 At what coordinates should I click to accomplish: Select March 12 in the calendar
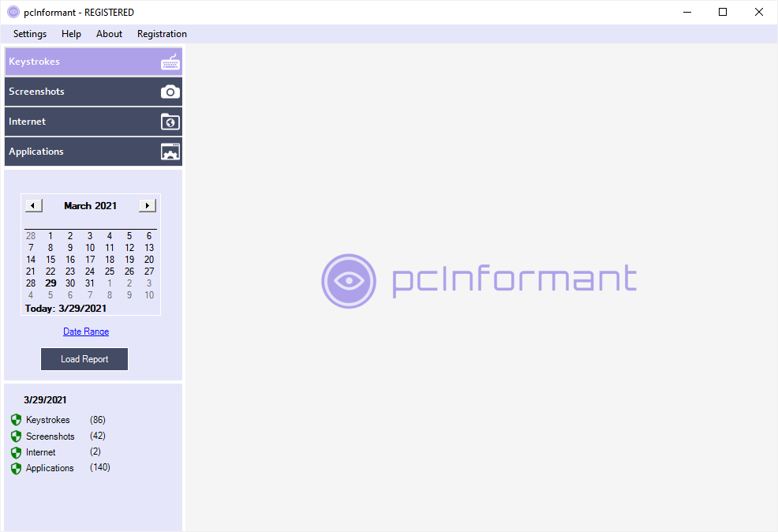tap(129, 248)
